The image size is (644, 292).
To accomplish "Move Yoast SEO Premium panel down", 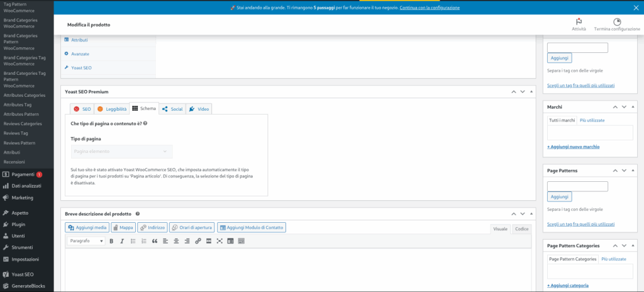I will click(523, 92).
